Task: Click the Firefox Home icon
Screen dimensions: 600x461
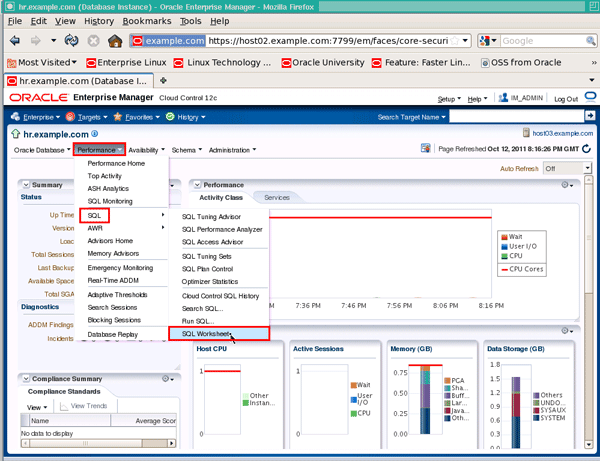Action: 116,41
